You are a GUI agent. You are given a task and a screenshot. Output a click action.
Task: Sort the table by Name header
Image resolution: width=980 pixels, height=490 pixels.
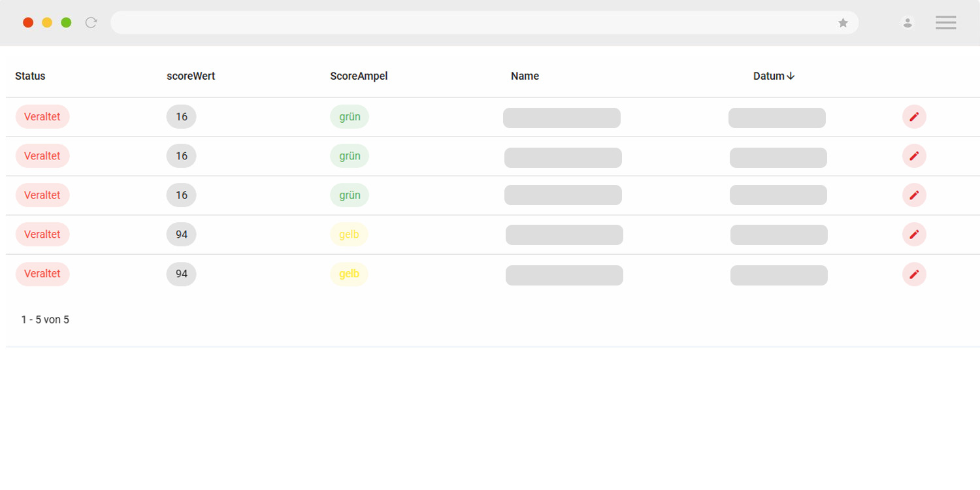click(x=525, y=76)
